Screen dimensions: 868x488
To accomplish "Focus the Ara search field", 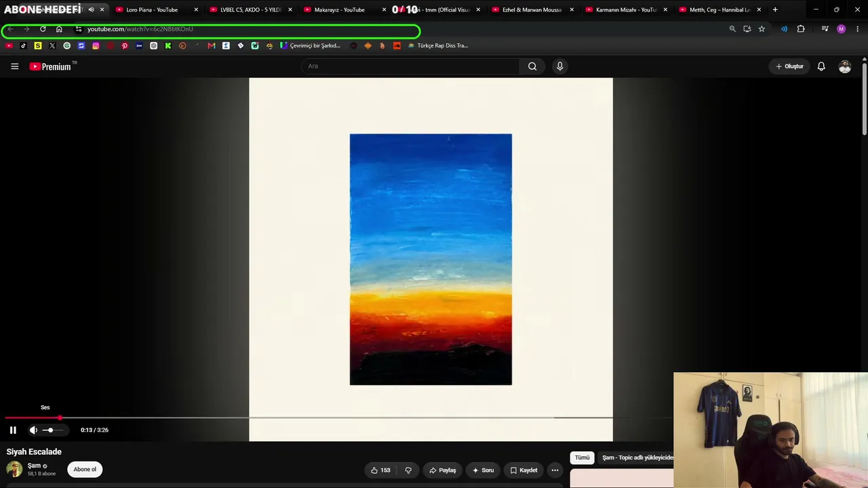I will (x=410, y=66).
